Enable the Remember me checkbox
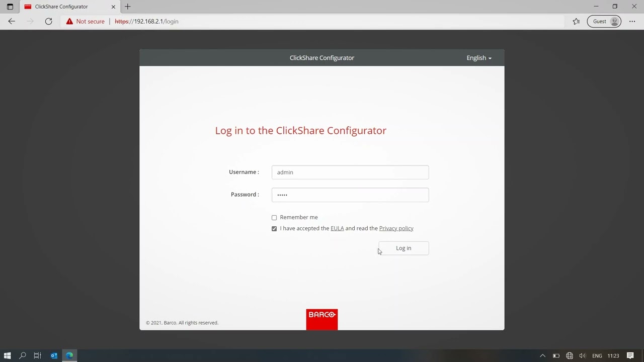Screen dimensions: 644x362 (x=274, y=218)
